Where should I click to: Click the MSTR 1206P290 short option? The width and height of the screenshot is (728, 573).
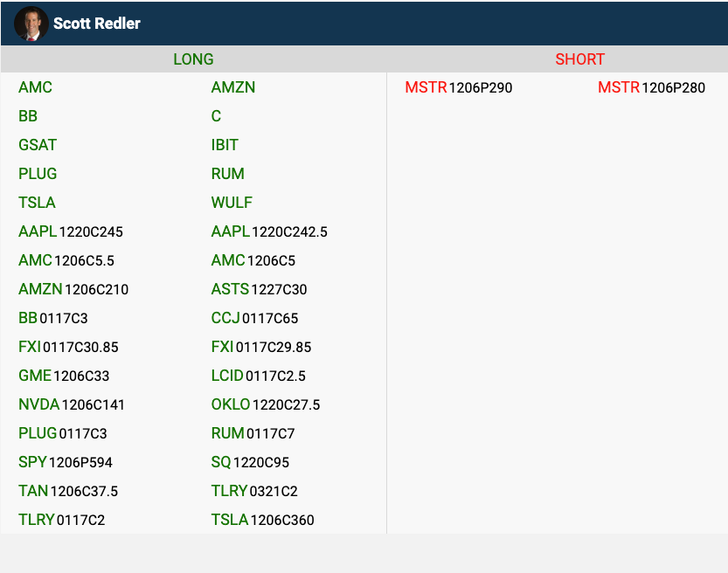458,87
